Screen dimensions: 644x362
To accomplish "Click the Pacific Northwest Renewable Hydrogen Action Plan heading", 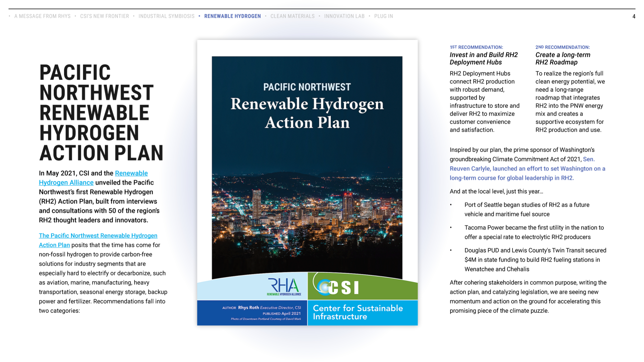I will click(101, 113).
